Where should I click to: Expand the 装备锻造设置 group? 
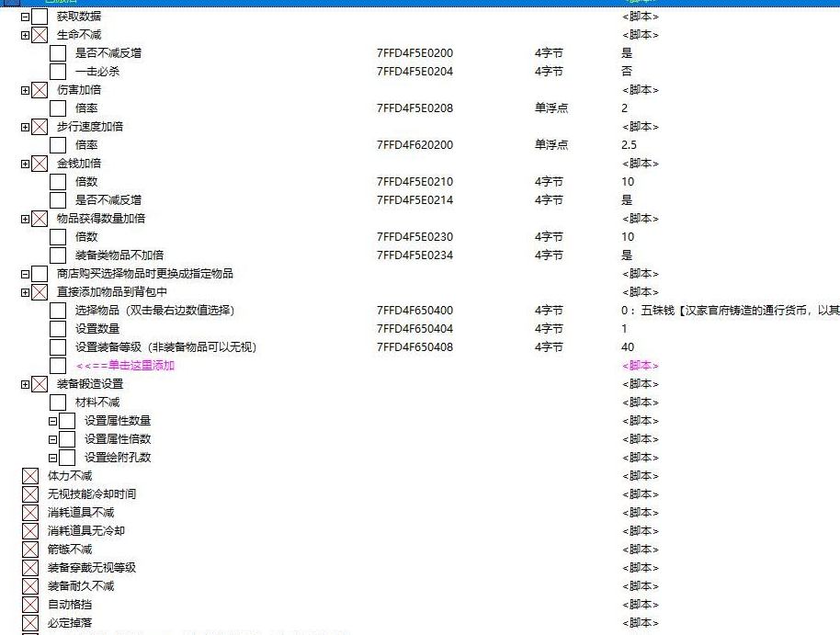coord(25,384)
